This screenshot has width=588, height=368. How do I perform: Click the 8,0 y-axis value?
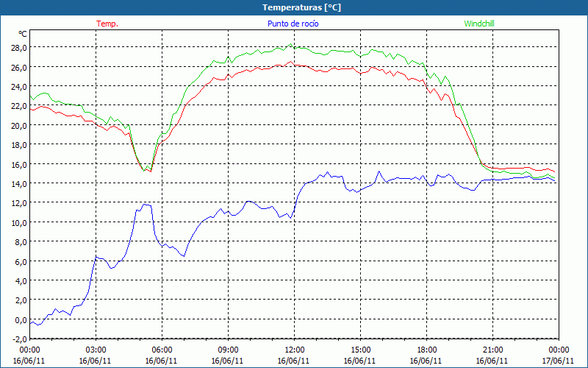tap(21, 242)
